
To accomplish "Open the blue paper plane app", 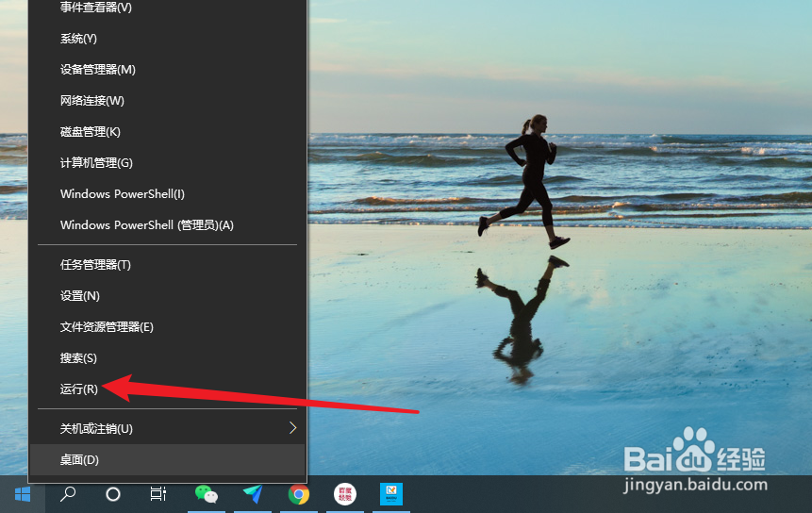I will coord(253,494).
